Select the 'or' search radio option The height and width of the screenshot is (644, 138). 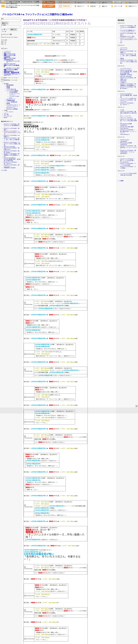click(x=8, y=29)
